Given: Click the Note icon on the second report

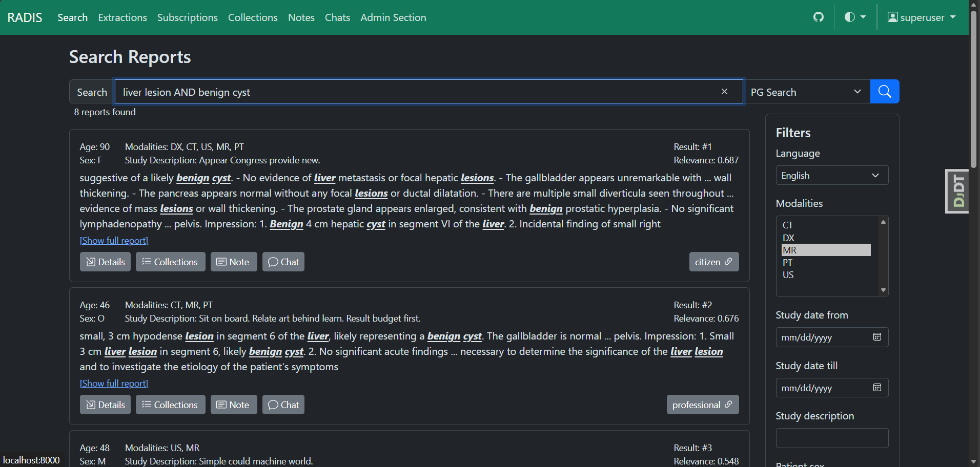Looking at the screenshot, I should (234, 405).
